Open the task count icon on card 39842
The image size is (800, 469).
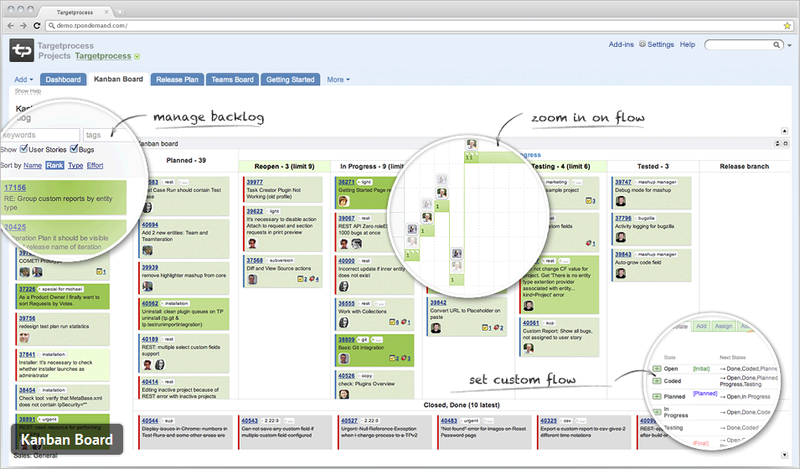click(487, 328)
